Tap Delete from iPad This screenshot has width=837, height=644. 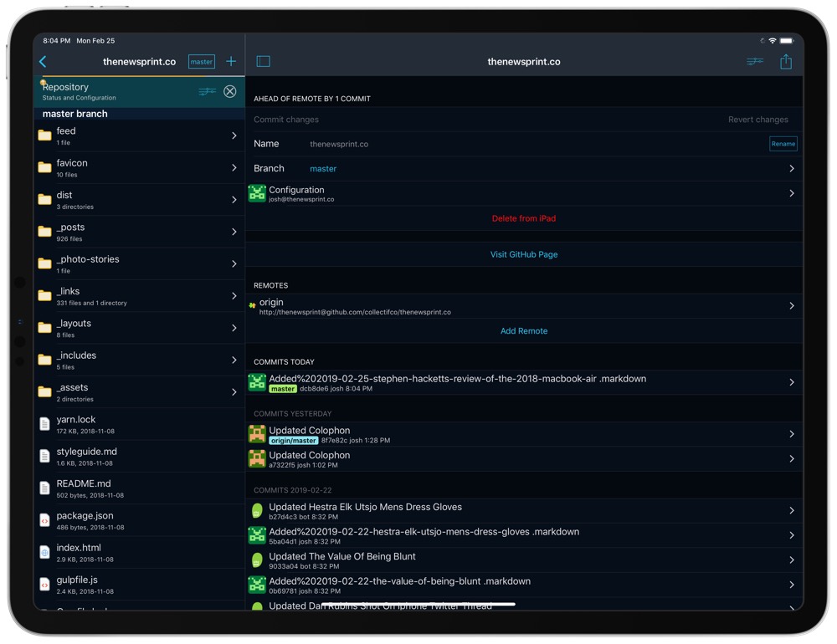(x=524, y=218)
